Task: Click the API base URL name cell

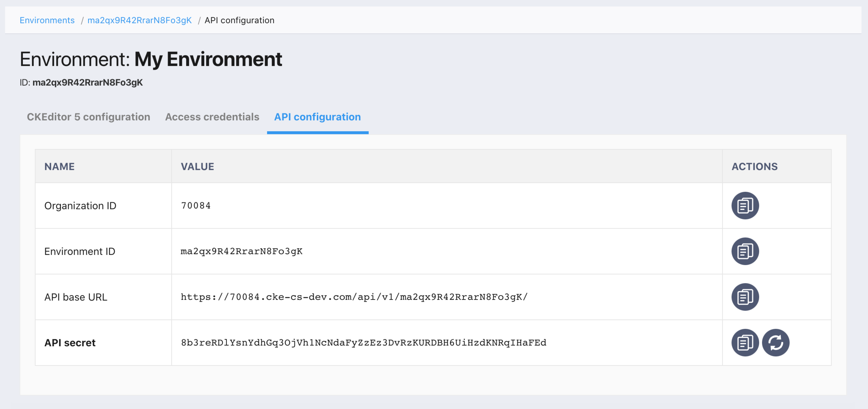Action: [x=103, y=297]
